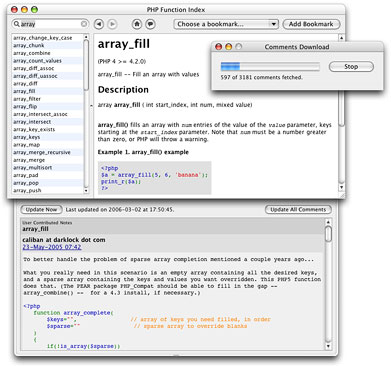Stop the comments download

tap(351, 66)
